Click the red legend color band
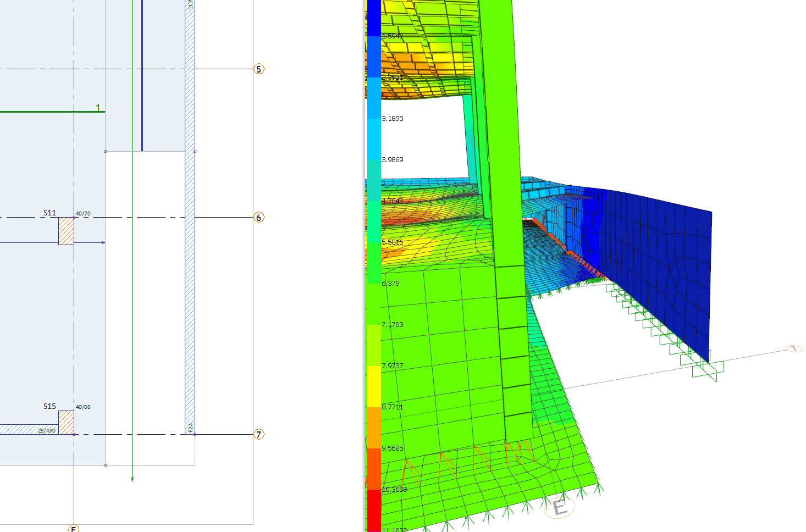Screen dimensions: 806x532 (x=373, y=508)
